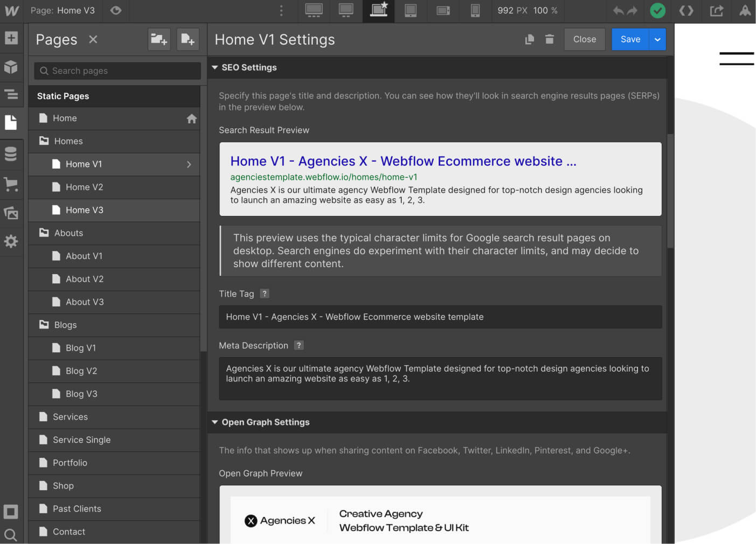Screen dimensions: 756x544
Task: Click in the Search pages field
Action: (117, 71)
